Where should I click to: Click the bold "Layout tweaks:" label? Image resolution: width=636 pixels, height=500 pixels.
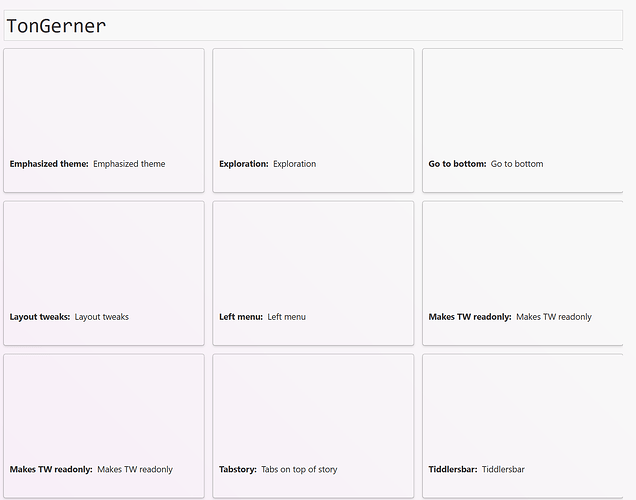coord(40,317)
